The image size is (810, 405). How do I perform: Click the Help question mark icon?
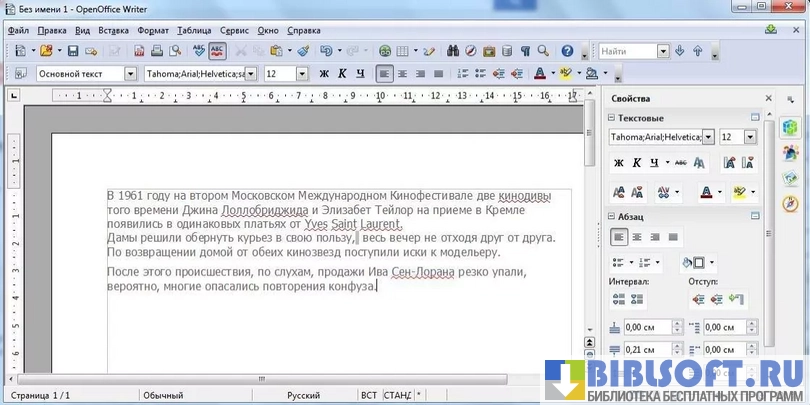click(567, 51)
